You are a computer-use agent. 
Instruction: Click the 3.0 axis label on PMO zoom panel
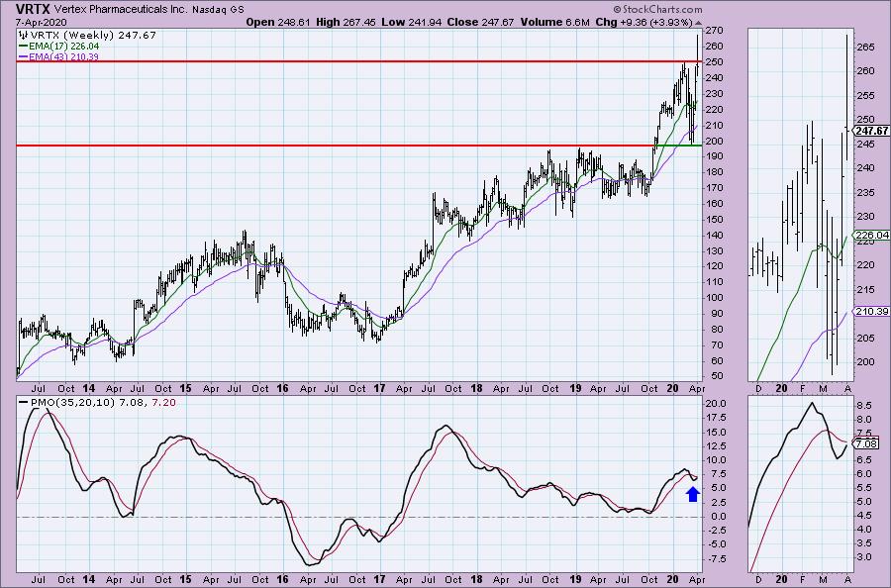[x=863, y=556]
